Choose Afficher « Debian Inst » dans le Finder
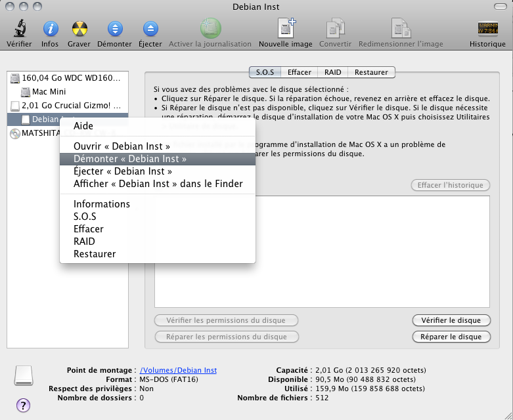 point(158,184)
